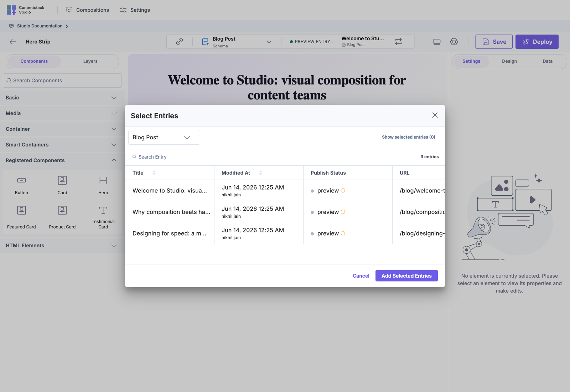Open the Settings tab in right panel
The image size is (570, 392).
471,61
